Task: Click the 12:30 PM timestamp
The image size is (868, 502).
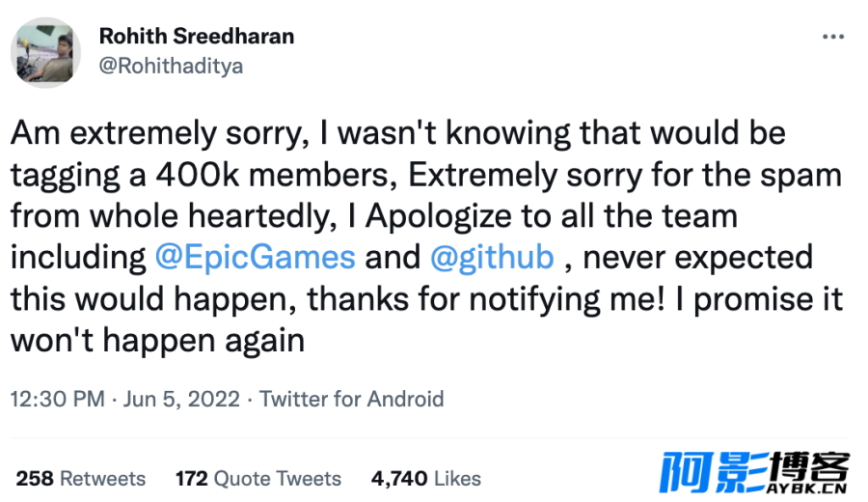Action: pyautogui.click(x=58, y=399)
